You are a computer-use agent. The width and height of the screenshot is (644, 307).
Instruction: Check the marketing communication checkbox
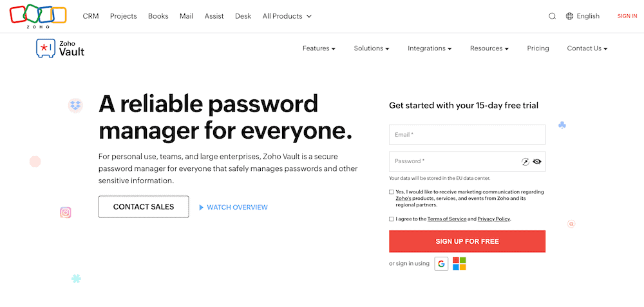[x=392, y=192]
